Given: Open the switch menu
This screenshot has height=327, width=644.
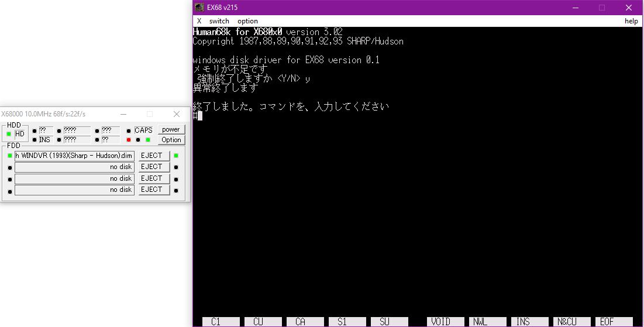Looking at the screenshot, I should coord(219,21).
